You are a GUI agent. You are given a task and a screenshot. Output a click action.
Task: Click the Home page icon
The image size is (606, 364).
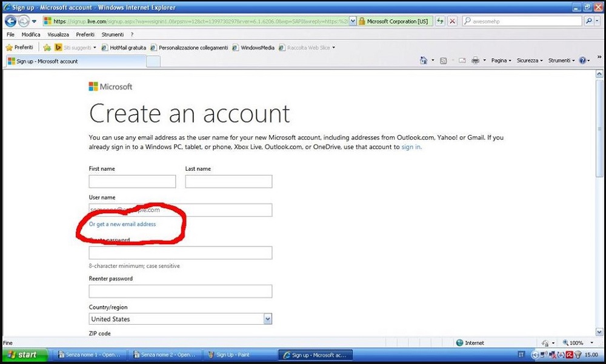424,61
